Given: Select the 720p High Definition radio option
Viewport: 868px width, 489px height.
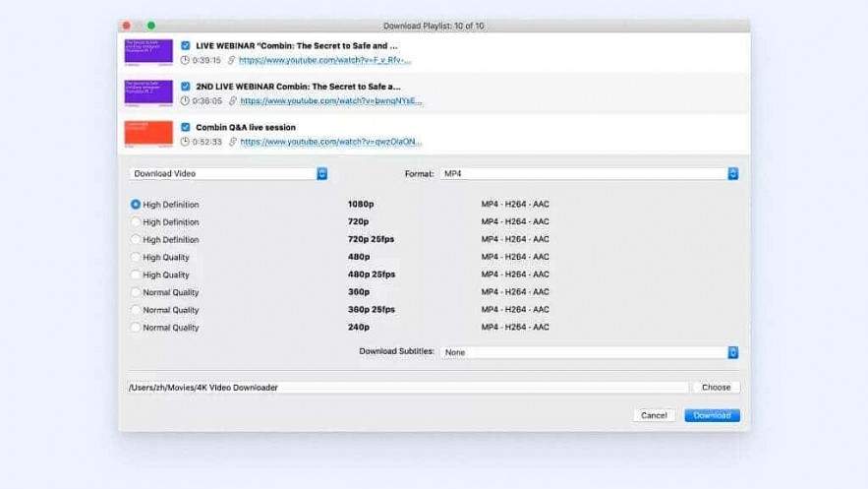Looking at the screenshot, I should 136,222.
